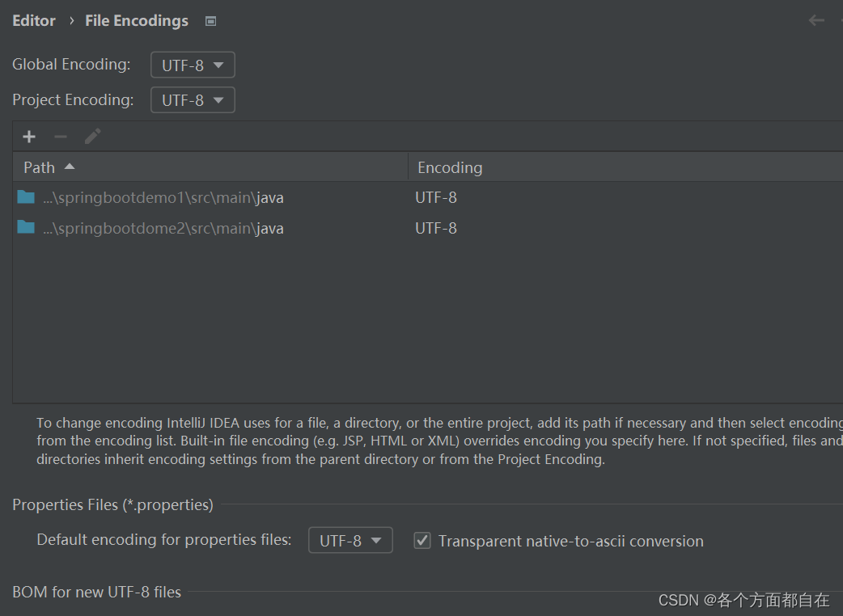Select the springbootdemo1 path row
Screen dimensions: 843x616
pos(162,196)
